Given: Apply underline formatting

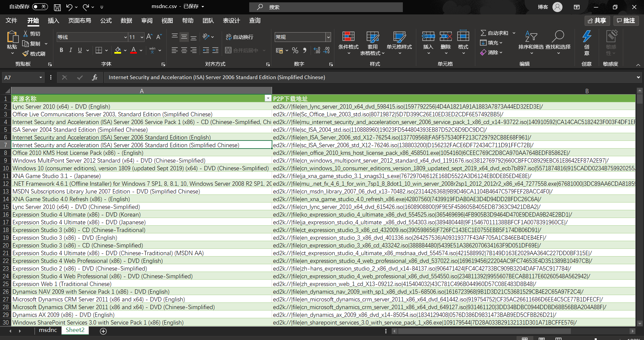Looking at the screenshot, I should (x=80, y=50).
